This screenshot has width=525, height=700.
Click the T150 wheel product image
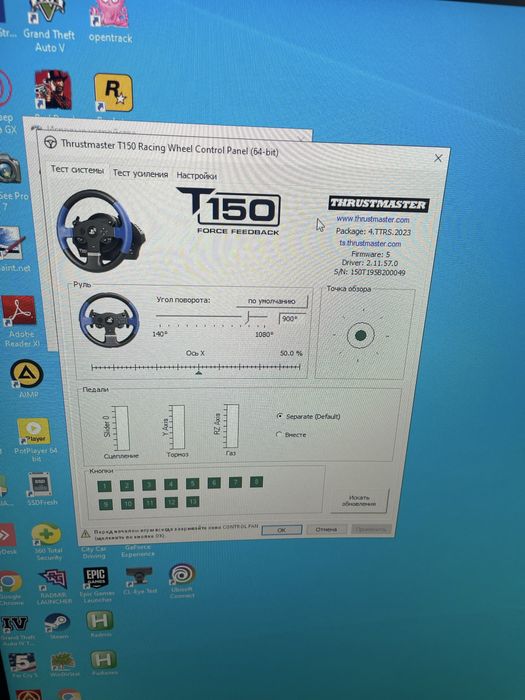click(99, 231)
